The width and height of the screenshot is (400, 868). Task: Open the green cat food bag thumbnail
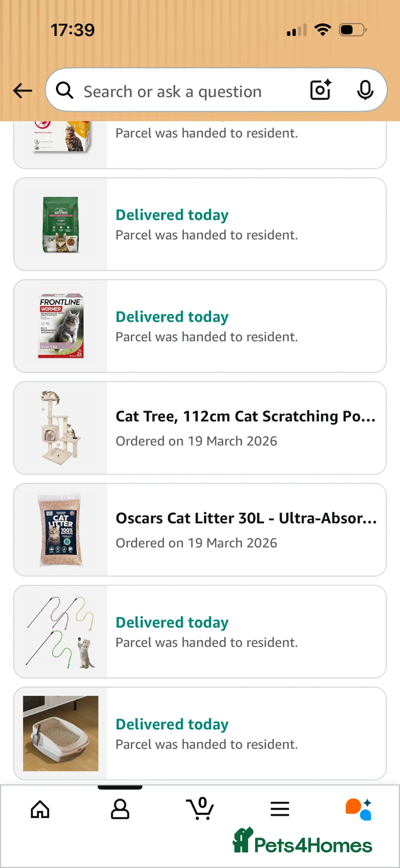(61, 225)
